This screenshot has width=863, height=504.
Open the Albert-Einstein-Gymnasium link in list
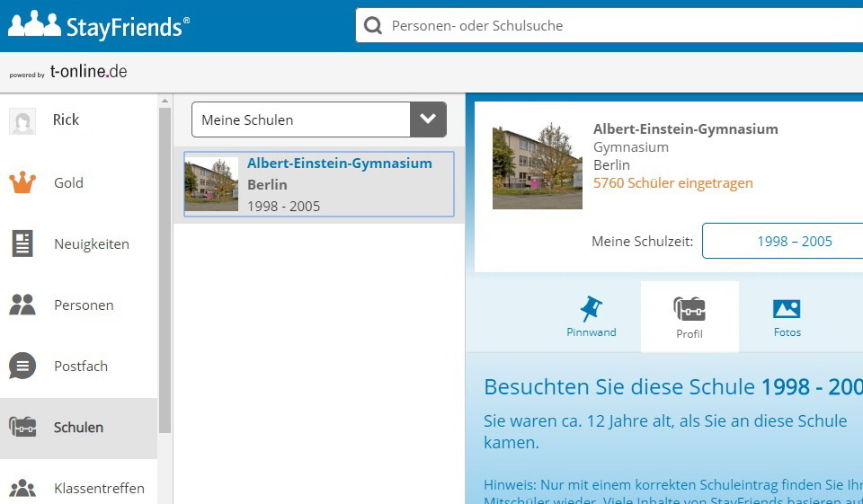pos(339,164)
